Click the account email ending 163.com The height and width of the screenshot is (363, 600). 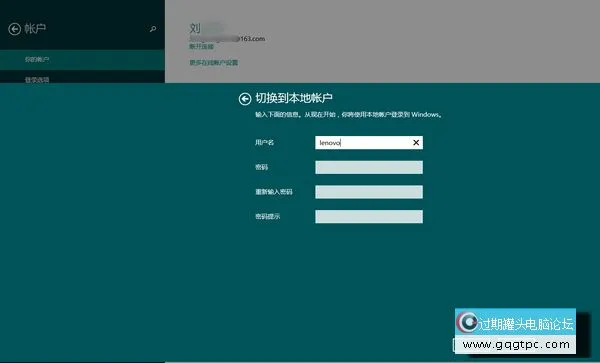227,39
